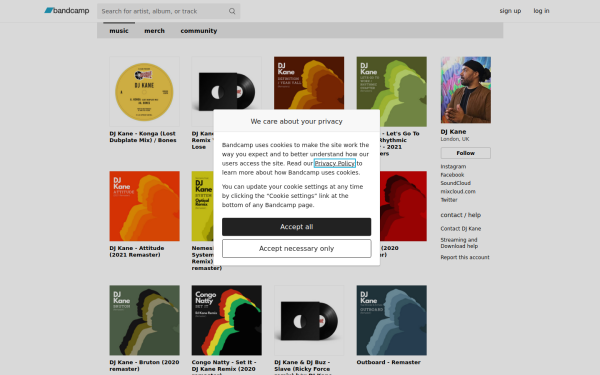
Task: Open the black vinyl record cover in top row
Action: click(227, 83)
